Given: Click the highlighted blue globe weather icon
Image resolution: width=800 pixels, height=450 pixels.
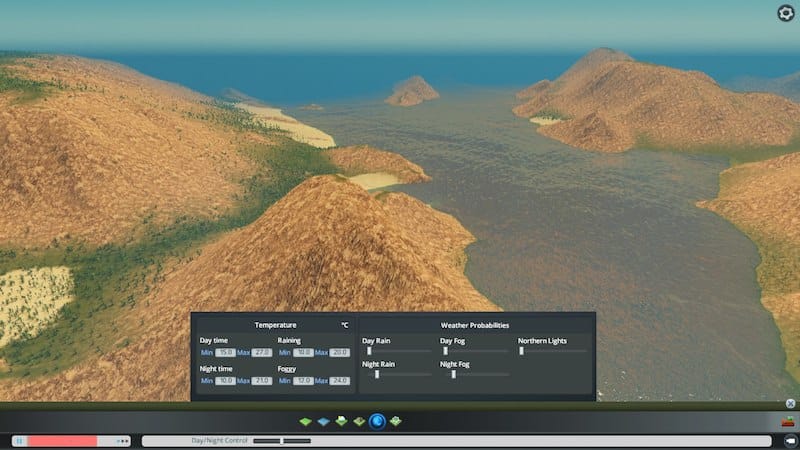Looking at the screenshot, I should (377, 422).
